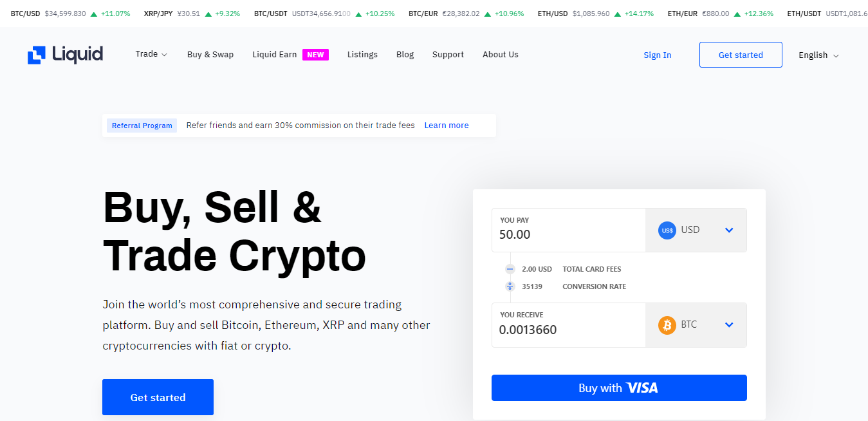Click the orange Bitcoin BTC icon

667,325
